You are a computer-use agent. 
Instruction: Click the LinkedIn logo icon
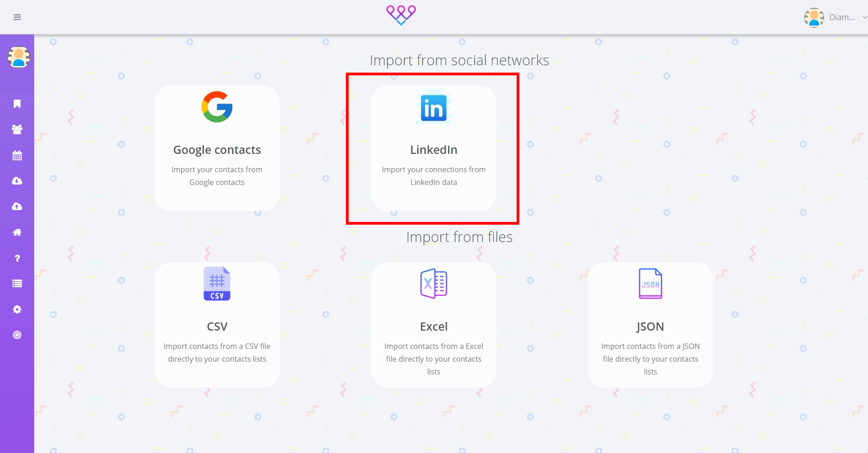[x=434, y=108]
